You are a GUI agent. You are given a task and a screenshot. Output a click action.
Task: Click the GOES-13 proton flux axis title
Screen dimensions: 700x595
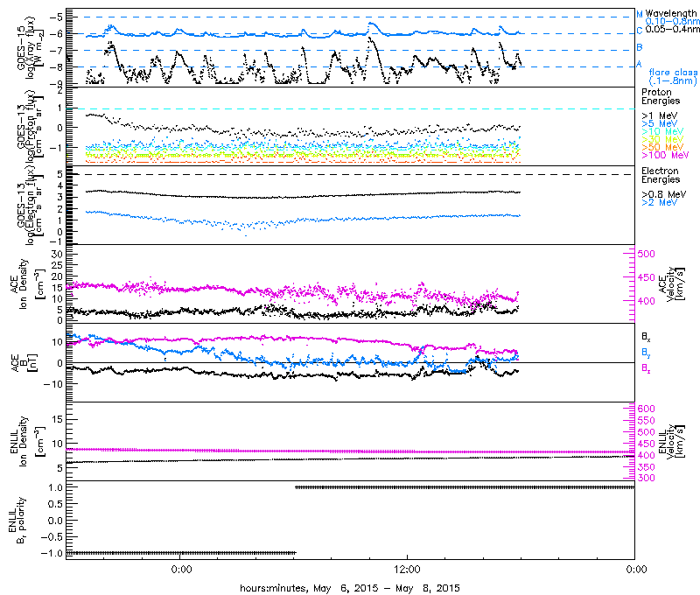[31, 126]
